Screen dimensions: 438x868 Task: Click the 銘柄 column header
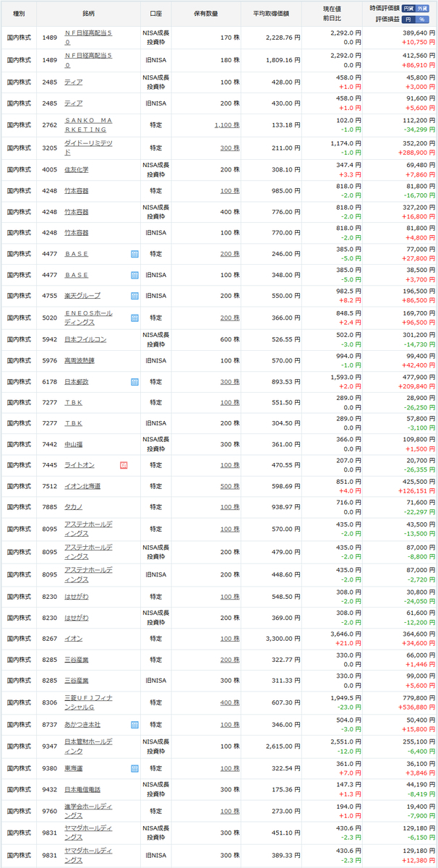tap(87, 14)
